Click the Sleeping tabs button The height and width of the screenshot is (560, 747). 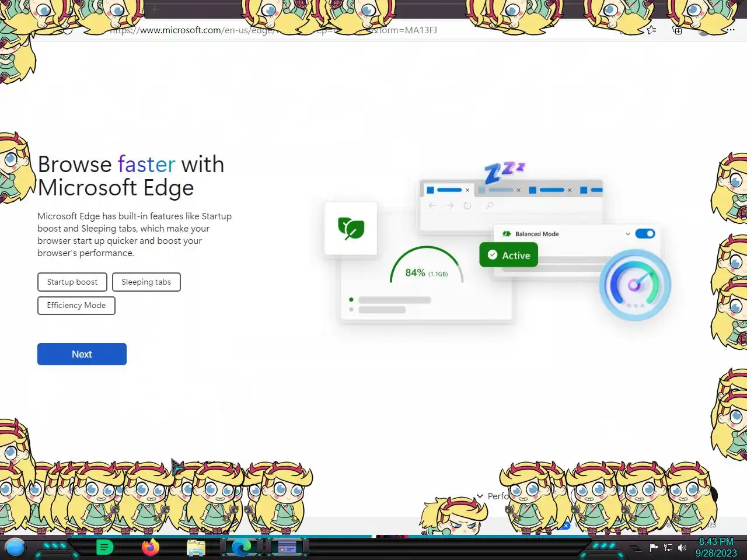(146, 282)
